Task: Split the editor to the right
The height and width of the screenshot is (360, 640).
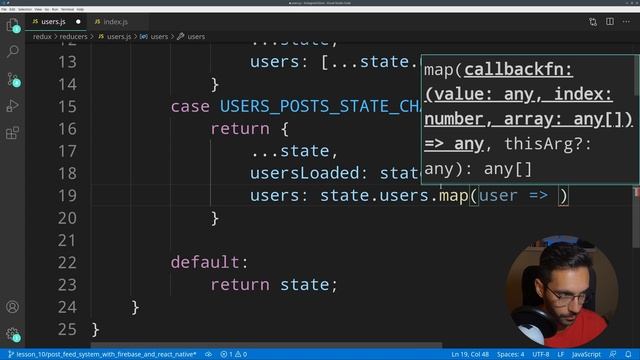Action: [610, 22]
